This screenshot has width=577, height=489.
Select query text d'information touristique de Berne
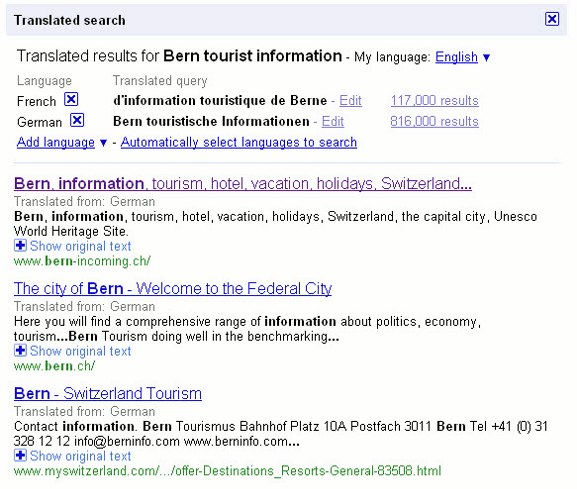click(220, 100)
